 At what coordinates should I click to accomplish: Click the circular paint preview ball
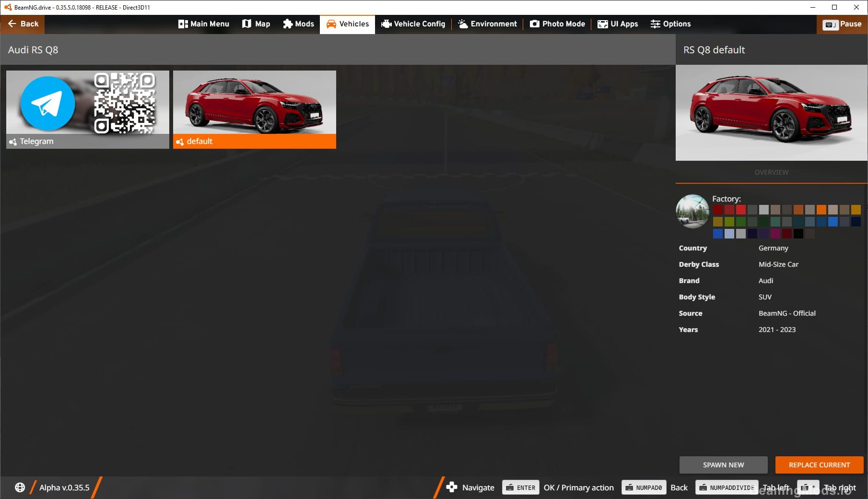[x=692, y=211]
